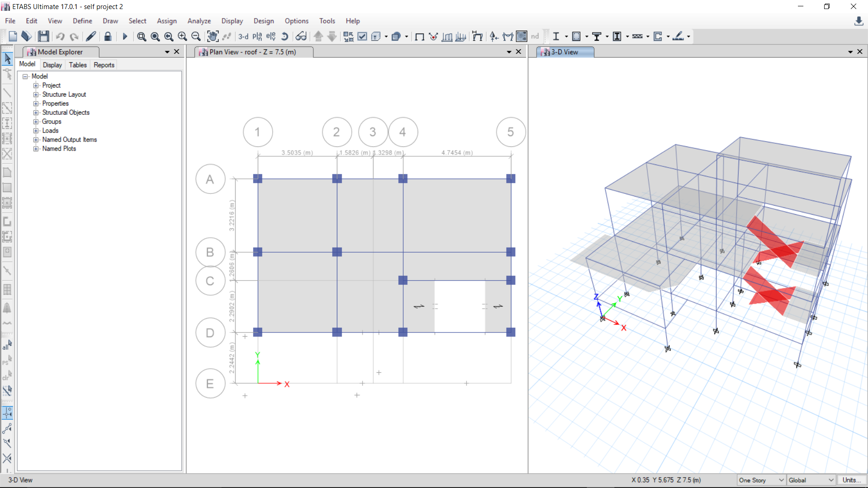The width and height of the screenshot is (868, 488).
Task: Expand the Loads tree node
Action: [36, 131]
